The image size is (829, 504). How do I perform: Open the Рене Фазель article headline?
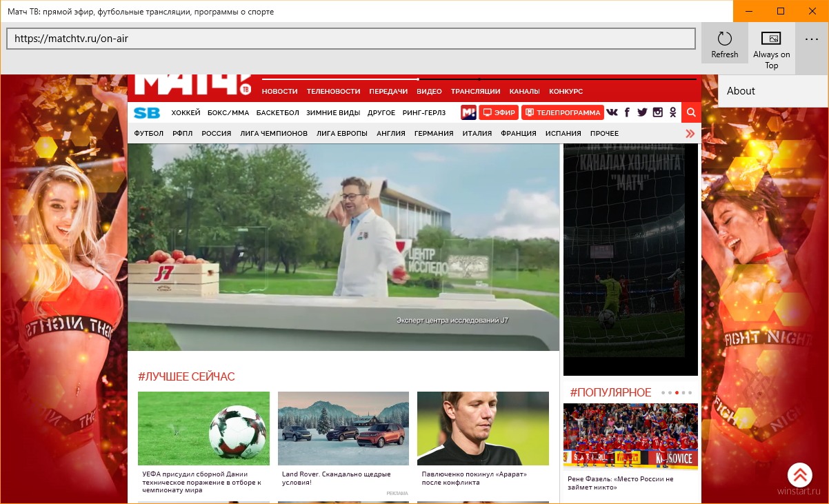[621, 483]
